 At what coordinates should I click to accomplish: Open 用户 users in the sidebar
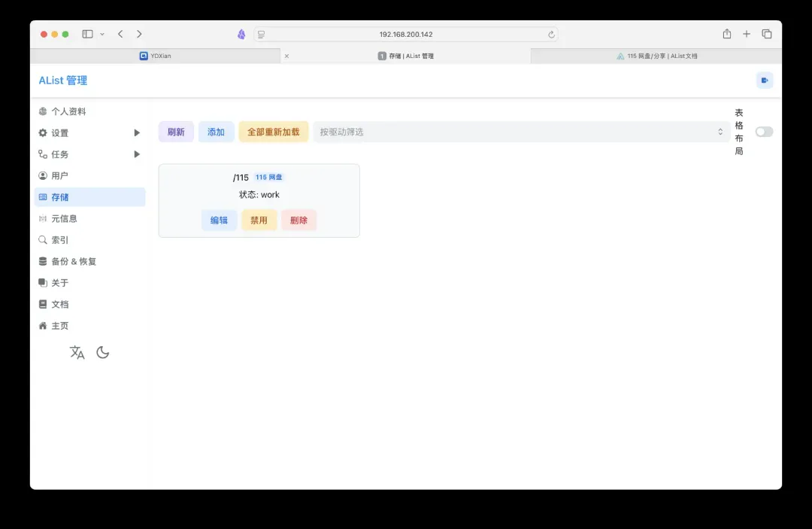click(x=60, y=175)
